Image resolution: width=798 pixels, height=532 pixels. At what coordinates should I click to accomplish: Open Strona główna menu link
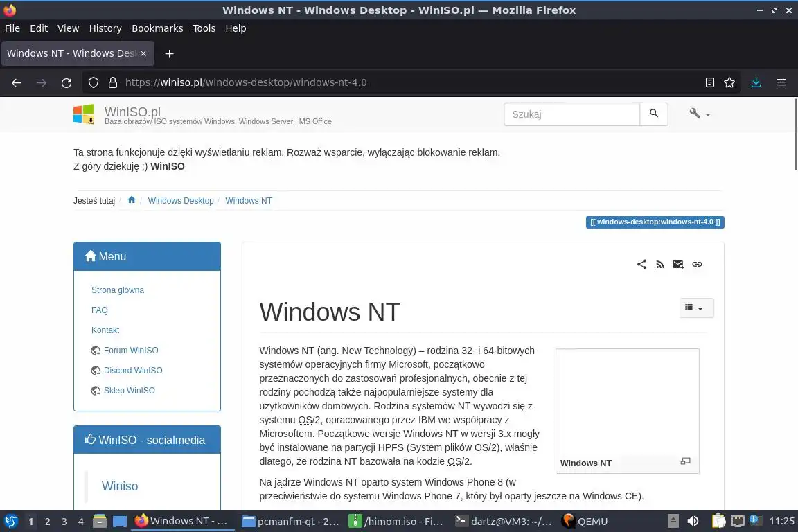coord(118,290)
